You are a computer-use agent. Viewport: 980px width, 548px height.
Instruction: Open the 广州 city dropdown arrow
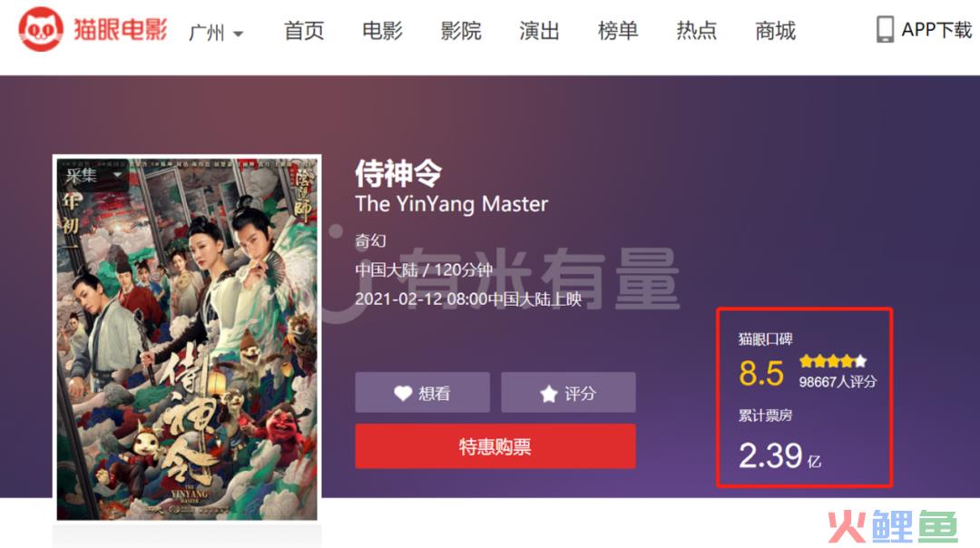[238, 34]
